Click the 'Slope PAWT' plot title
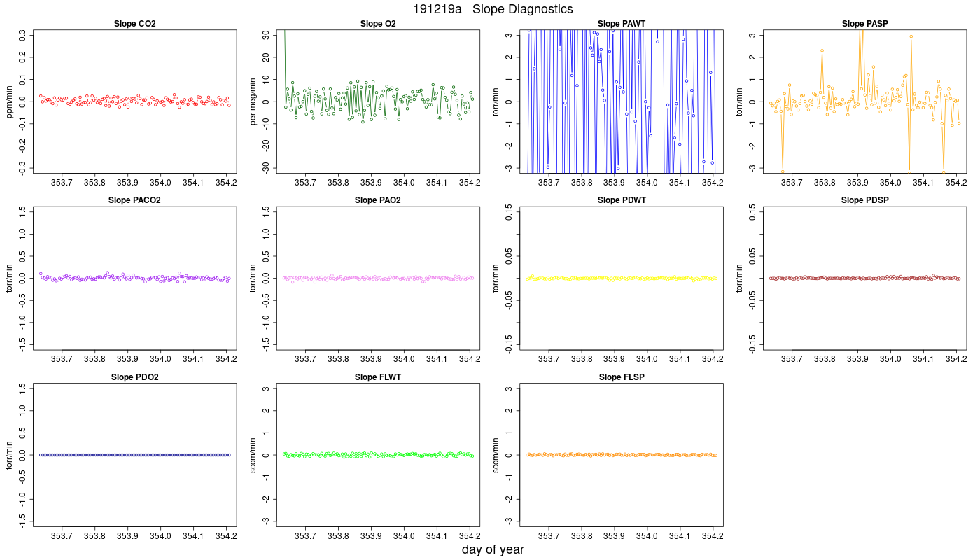 pyautogui.click(x=621, y=24)
